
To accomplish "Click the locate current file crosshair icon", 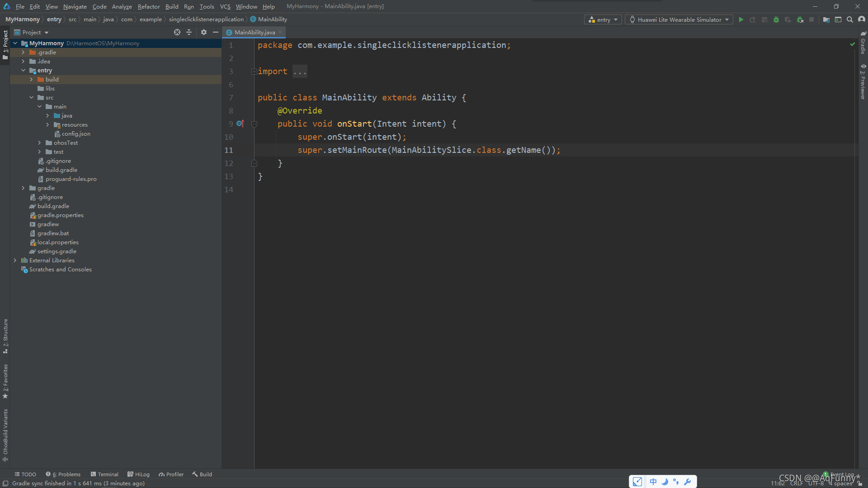I will (x=177, y=32).
